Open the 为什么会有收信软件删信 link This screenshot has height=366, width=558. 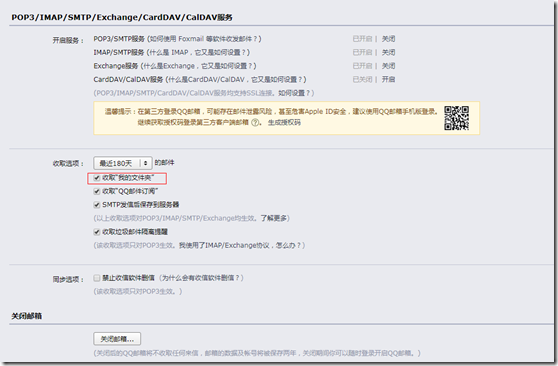click(201, 278)
